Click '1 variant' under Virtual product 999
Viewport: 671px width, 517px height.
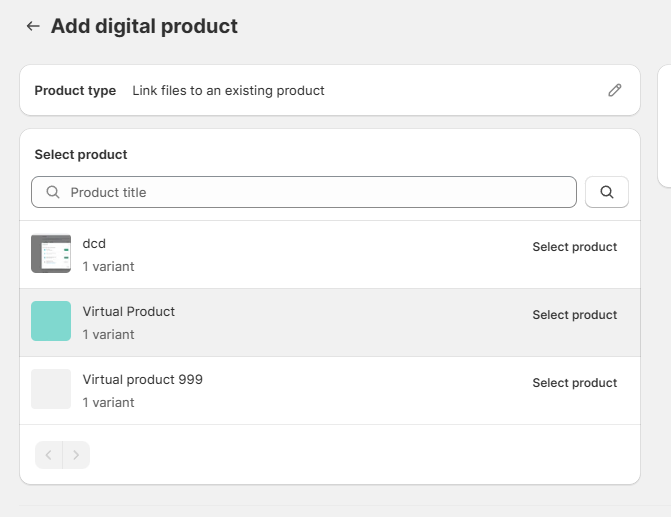click(108, 403)
